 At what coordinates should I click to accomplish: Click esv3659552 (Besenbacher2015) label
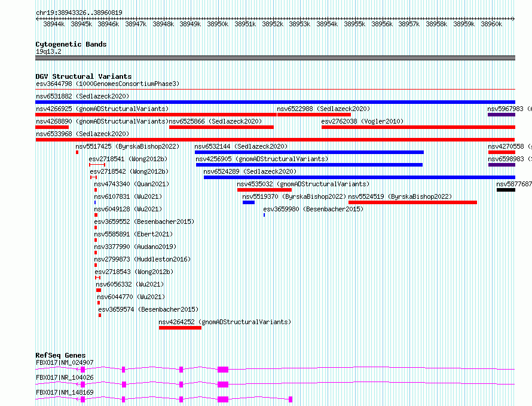(x=144, y=222)
